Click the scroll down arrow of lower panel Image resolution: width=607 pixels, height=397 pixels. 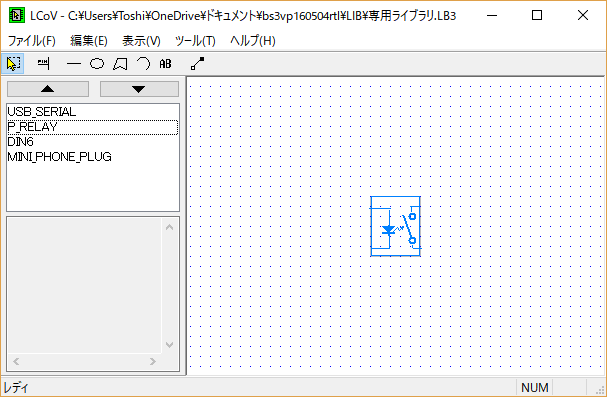coord(170,344)
